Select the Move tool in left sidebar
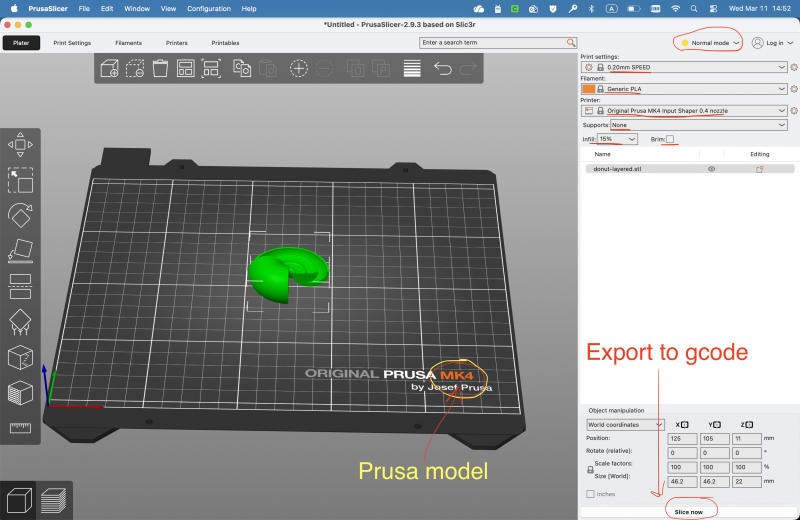800x520 pixels. click(20, 144)
